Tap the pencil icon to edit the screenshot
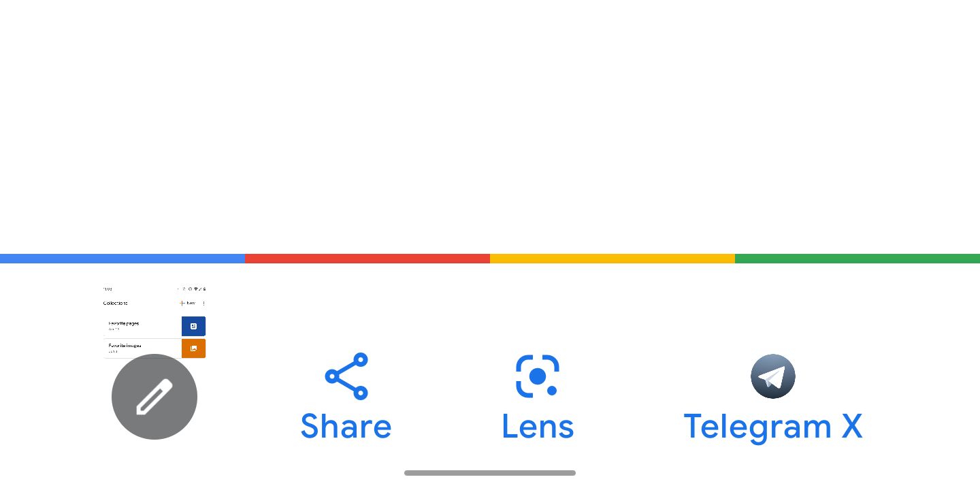980x490 pixels. [154, 397]
